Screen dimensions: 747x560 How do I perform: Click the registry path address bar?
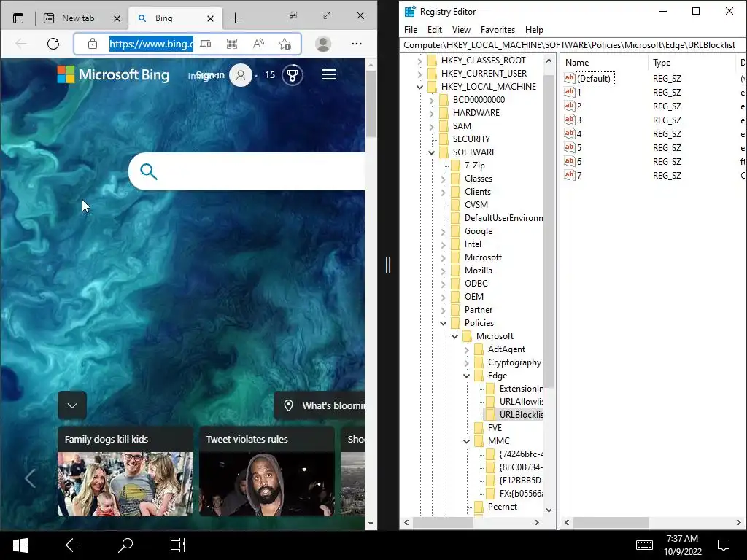pyautogui.click(x=572, y=45)
